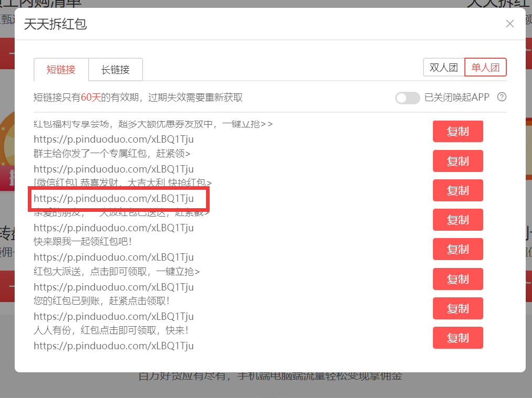This screenshot has width=532, height=398.
Task: Click the 60天 validity notice text
Action: point(138,98)
